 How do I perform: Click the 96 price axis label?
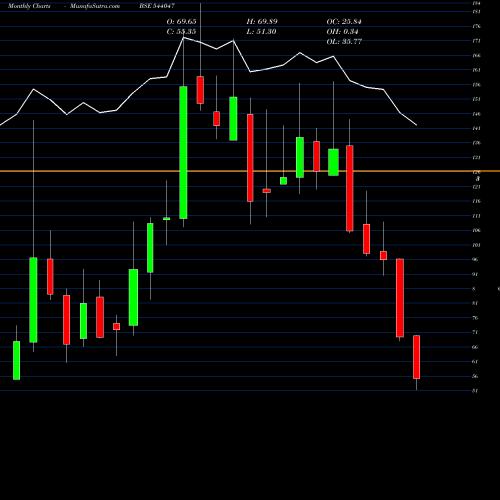pos(475,259)
